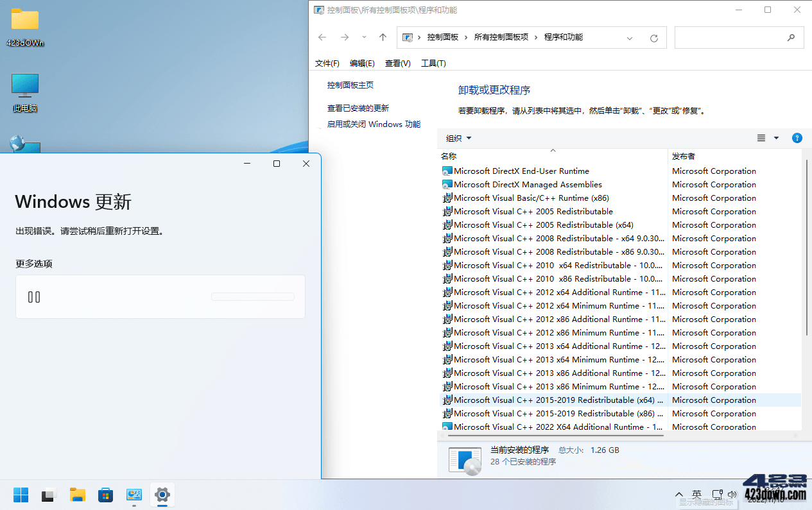The width and height of the screenshot is (812, 510).
Task: Click the refresh icon in address bar
Action: click(653, 37)
